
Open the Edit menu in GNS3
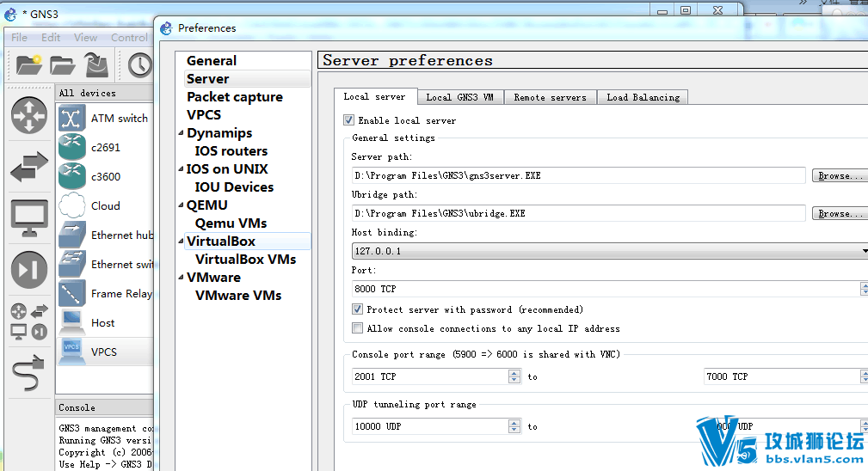point(51,37)
